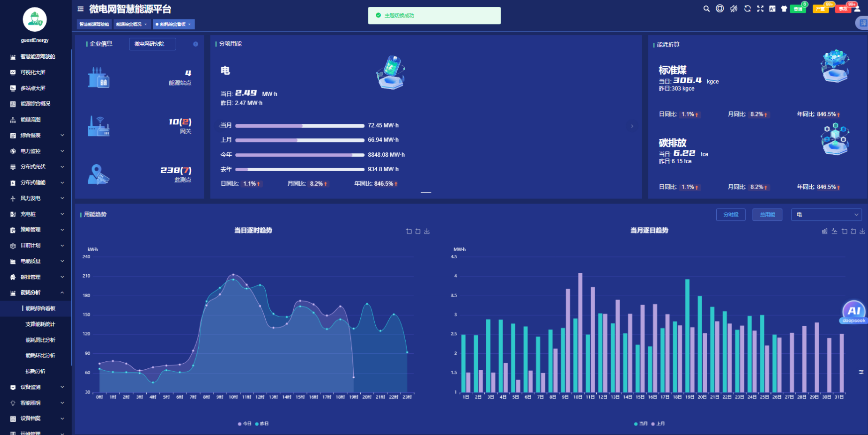
Task: Click the search magnifier icon in header
Action: [x=706, y=8]
